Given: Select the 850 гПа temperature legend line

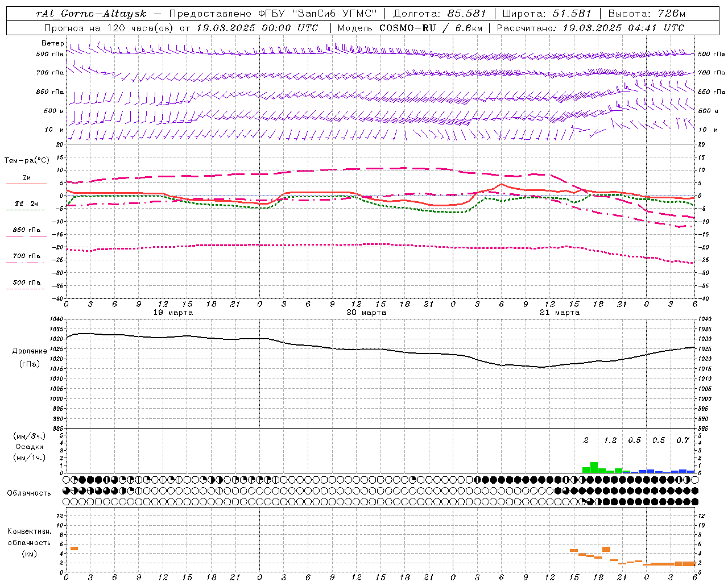Looking at the screenshot, I should [26, 236].
